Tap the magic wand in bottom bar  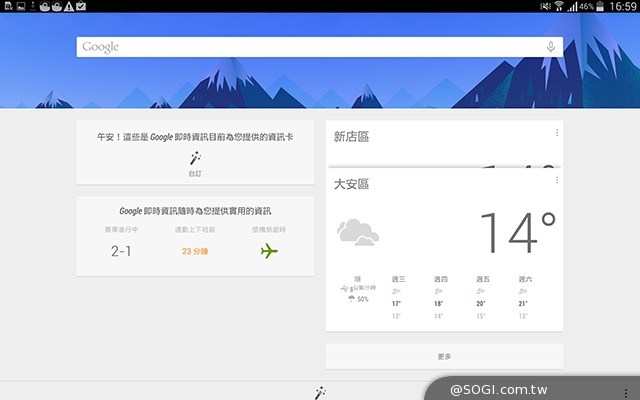point(320,392)
